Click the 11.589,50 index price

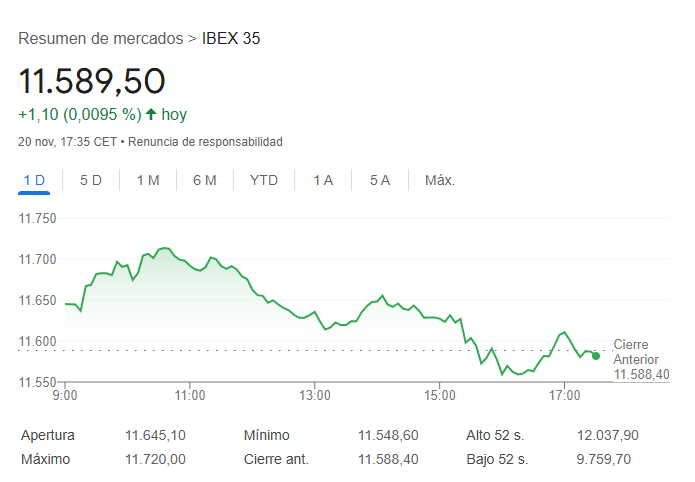(x=92, y=80)
